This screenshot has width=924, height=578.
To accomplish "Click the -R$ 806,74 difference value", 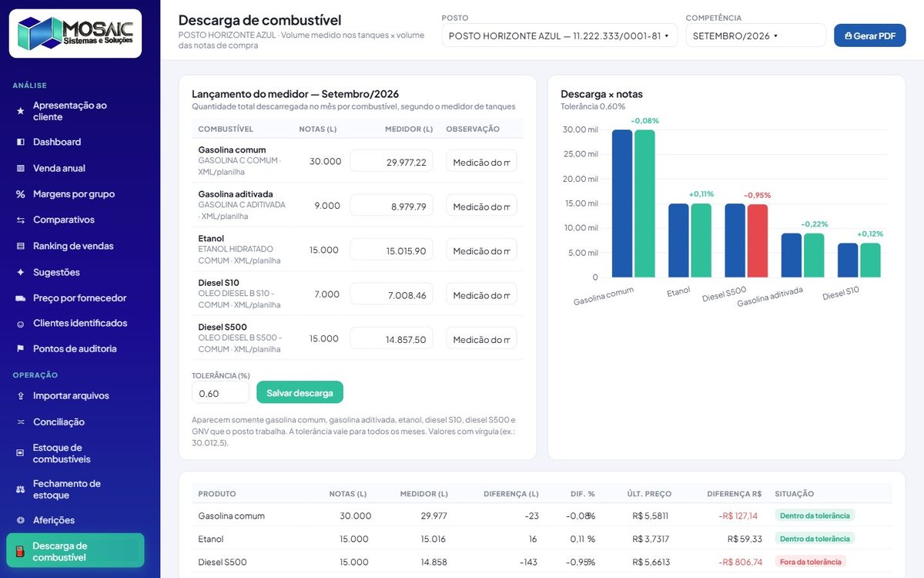I will 740,562.
